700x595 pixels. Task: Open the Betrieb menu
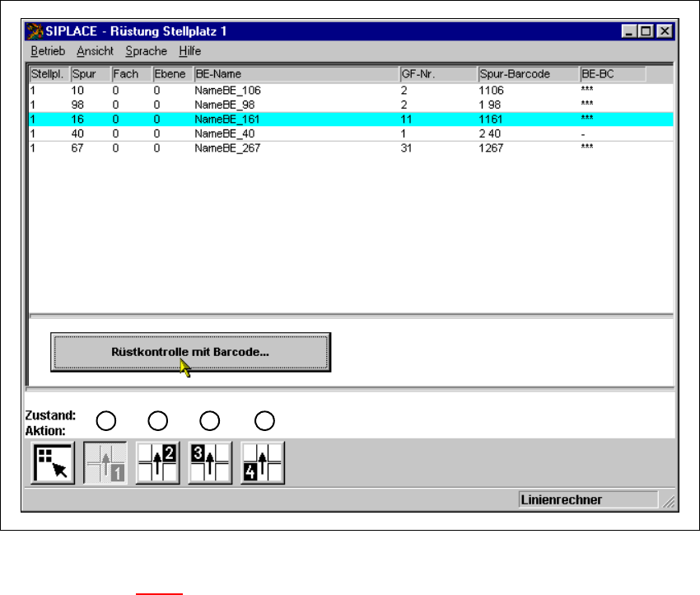coord(47,51)
